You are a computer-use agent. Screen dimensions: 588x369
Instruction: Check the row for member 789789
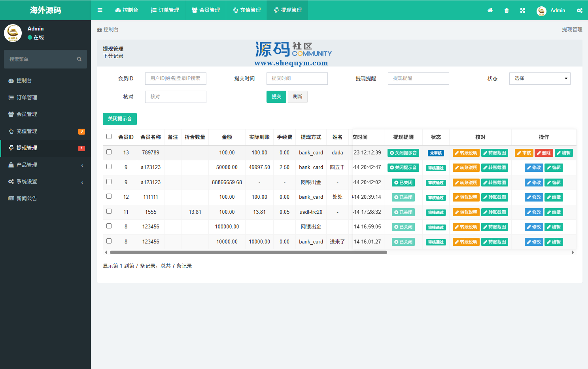point(109,152)
